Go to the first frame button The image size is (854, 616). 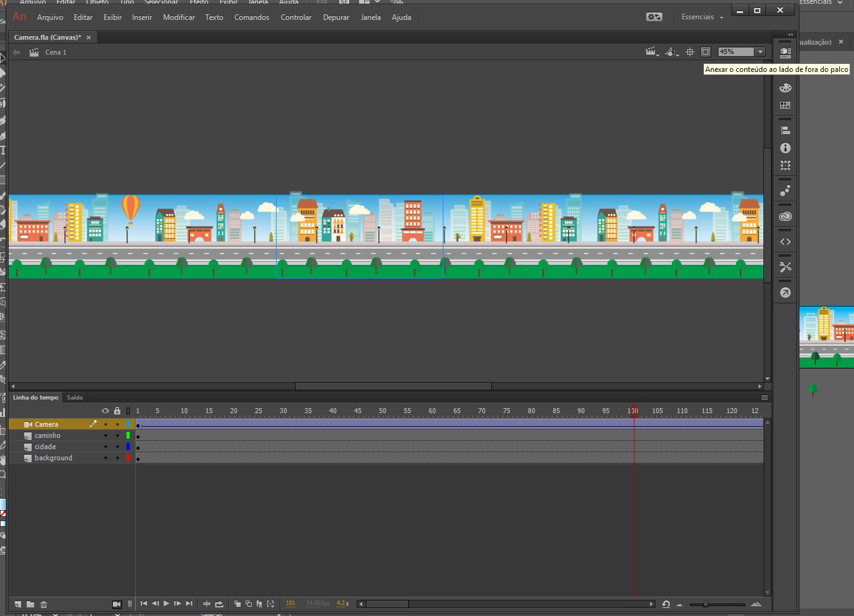point(144,604)
